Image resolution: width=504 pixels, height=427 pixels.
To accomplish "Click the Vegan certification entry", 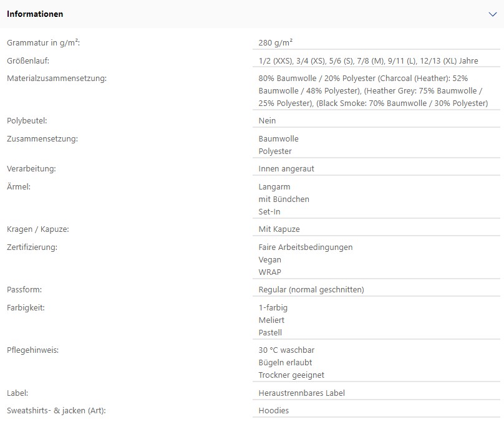I will (269, 259).
